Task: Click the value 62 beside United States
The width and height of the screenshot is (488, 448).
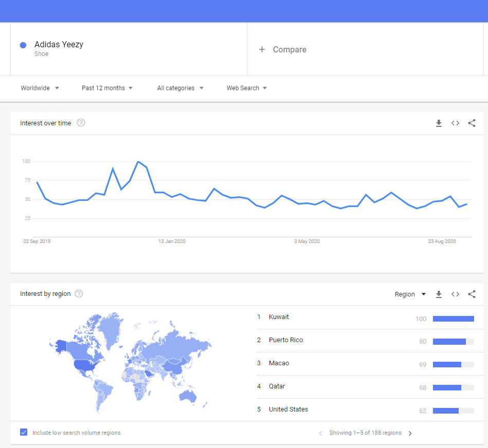Action: pyautogui.click(x=423, y=410)
